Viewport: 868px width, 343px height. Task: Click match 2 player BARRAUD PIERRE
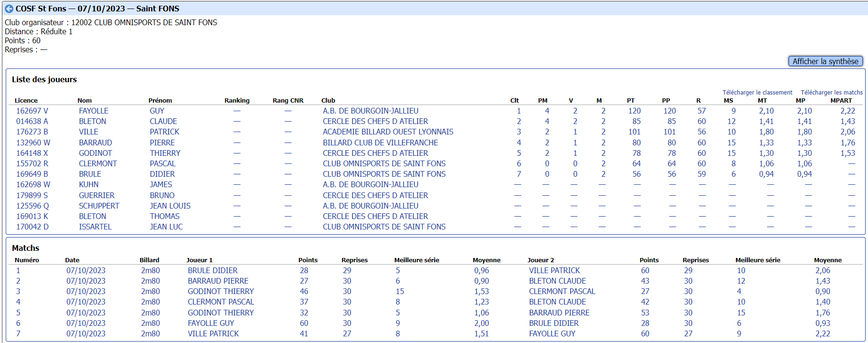pyautogui.click(x=218, y=281)
